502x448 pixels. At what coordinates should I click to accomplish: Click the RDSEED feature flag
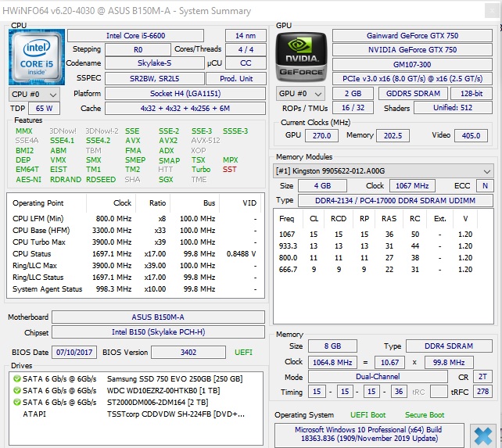101,179
